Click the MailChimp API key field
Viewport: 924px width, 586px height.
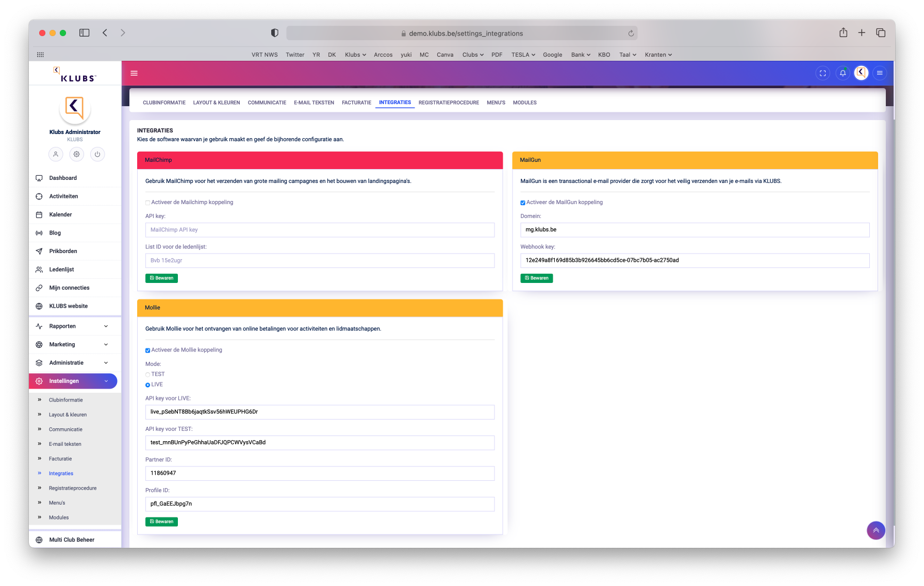point(320,230)
